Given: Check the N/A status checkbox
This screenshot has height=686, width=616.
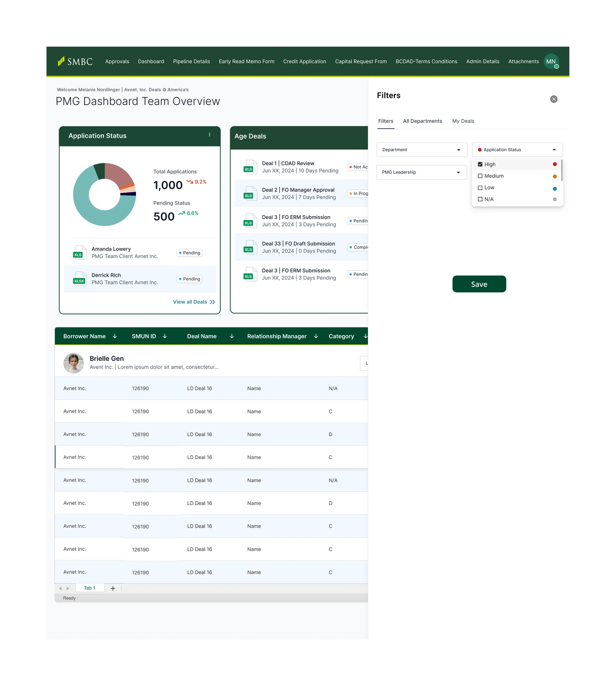Looking at the screenshot, I should [x=480, y=199].
